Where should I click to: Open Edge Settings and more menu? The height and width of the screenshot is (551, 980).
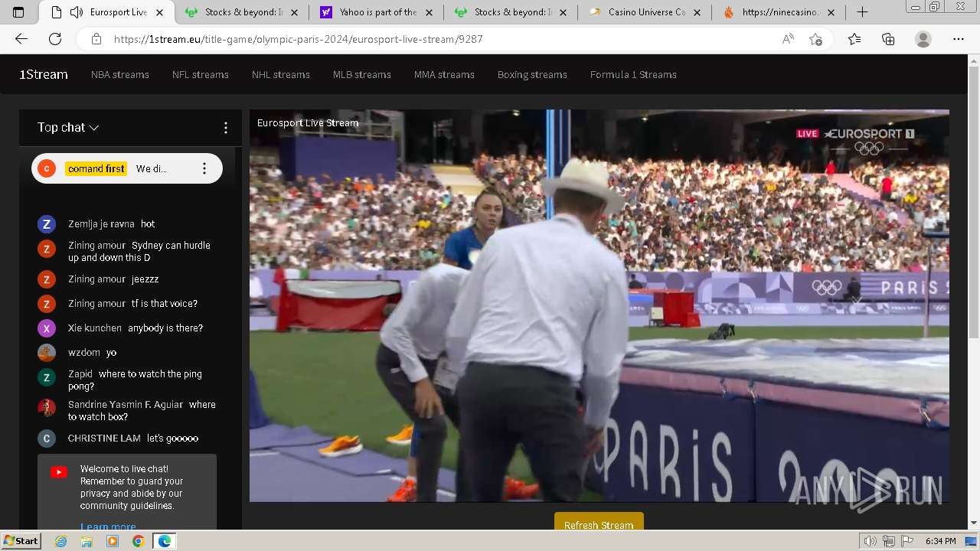(959, 39)
